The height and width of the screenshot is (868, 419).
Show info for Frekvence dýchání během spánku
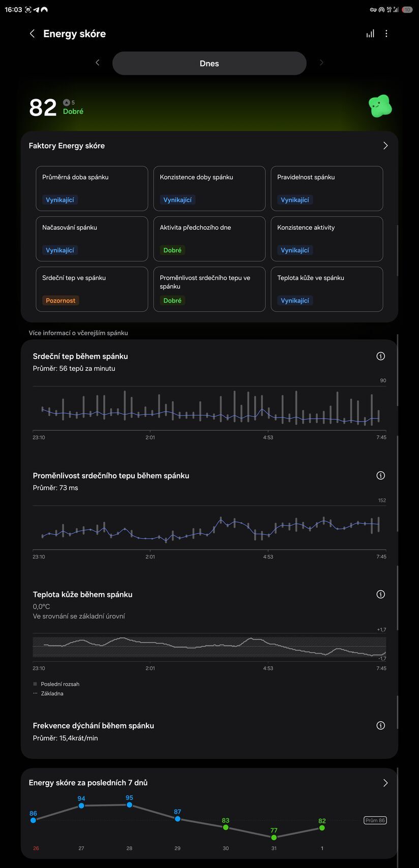point(380,726)
